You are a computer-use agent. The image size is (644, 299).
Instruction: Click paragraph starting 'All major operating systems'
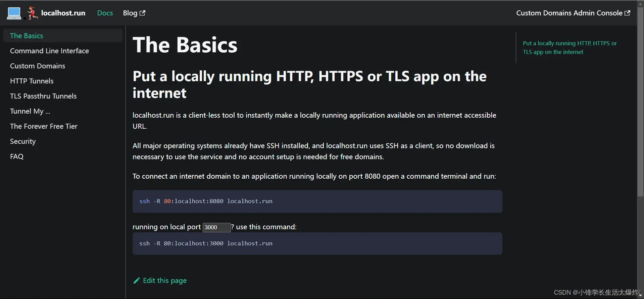pyautogui.click(x=313, y=151)
